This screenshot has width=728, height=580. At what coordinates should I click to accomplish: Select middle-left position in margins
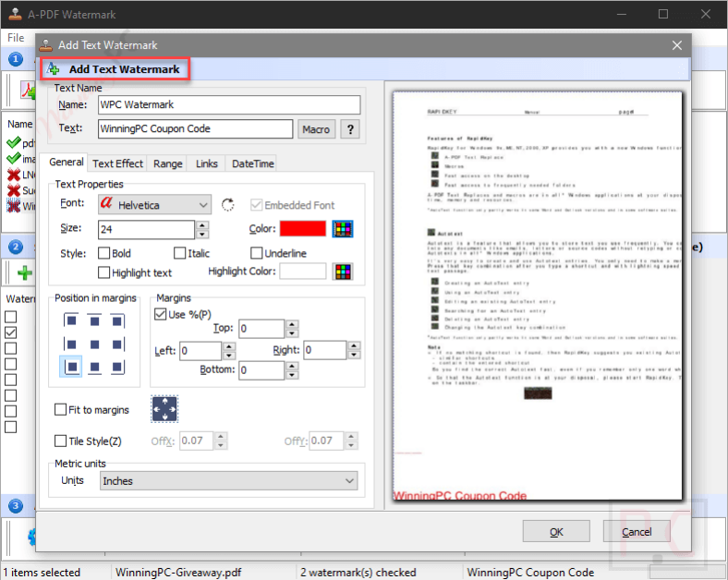pos(71,344)
